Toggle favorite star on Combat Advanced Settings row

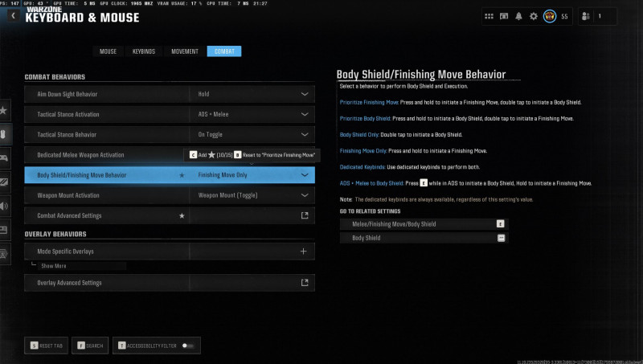182,215
